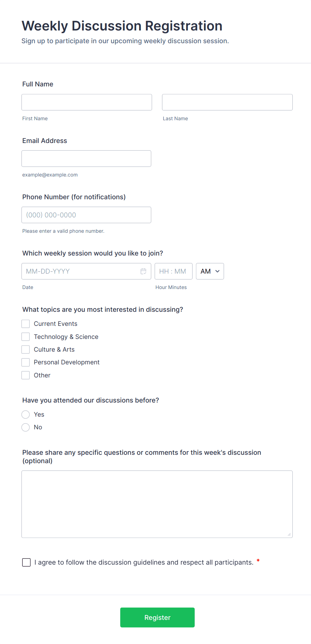This screenshot has height=644, width=311.
Task: Focus the Phone Number field
Action: (86, 215)
